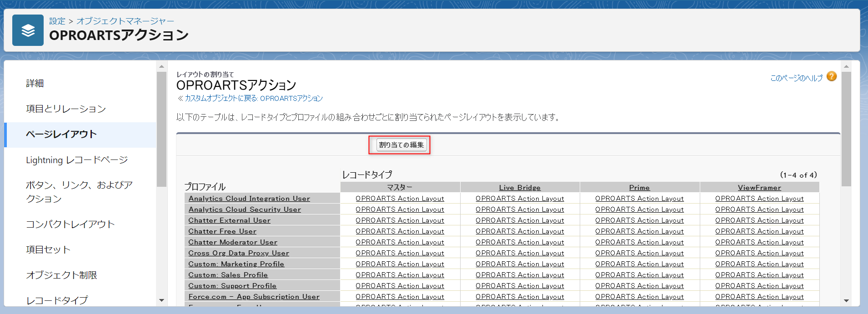
Task: Open Lightning レコードページ section
Action: [77, 160]
